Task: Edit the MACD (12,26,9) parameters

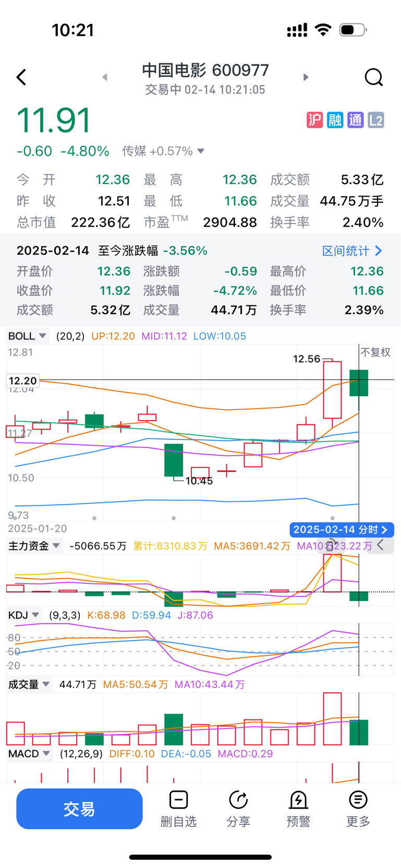Action: 81,754
